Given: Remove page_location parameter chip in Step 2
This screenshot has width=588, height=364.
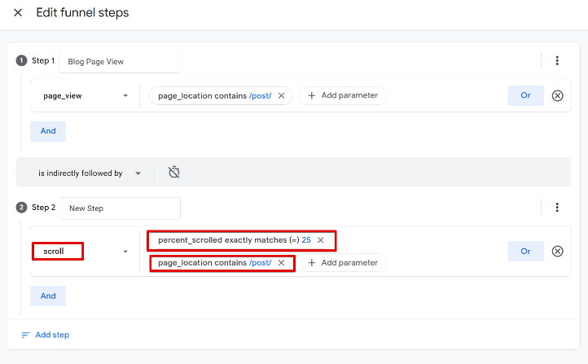Looking at the screenshot, I should [281, 263].
